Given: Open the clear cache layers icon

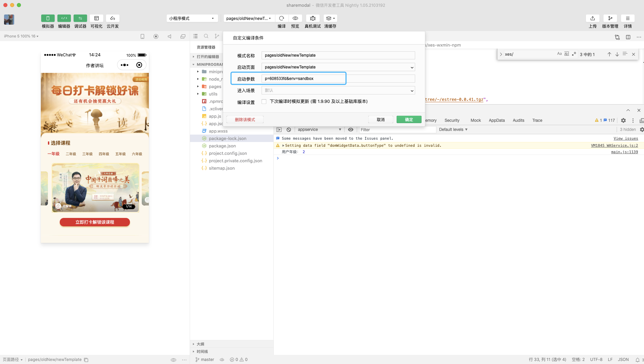Looking at the screenshot, I should coord(330,18).
